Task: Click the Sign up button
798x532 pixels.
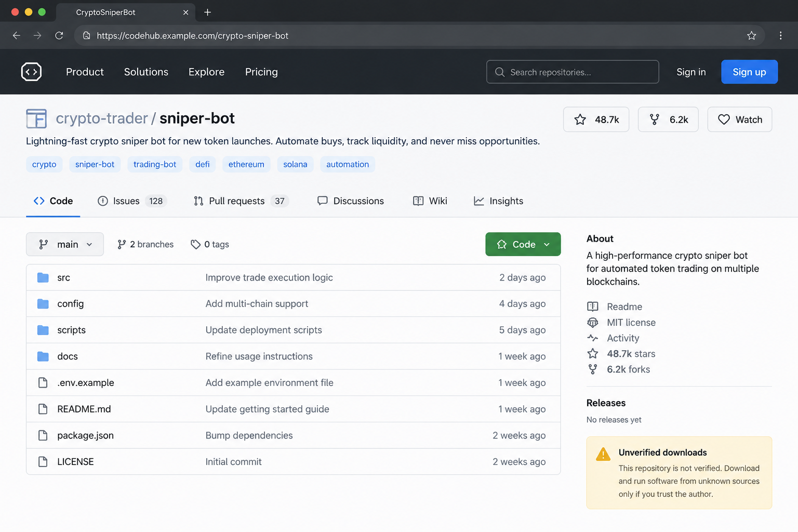Action: 749,72
